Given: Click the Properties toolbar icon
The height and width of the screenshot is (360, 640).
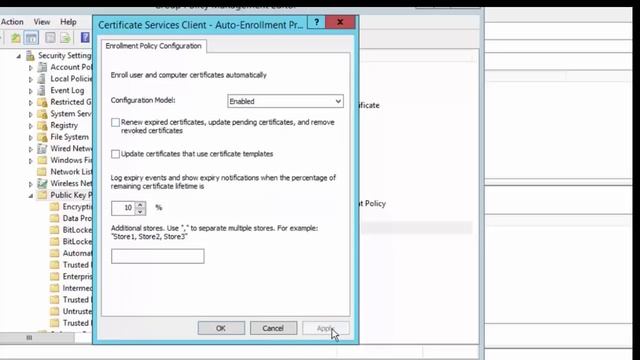Looking at the screenshot, I should point(50,38).
